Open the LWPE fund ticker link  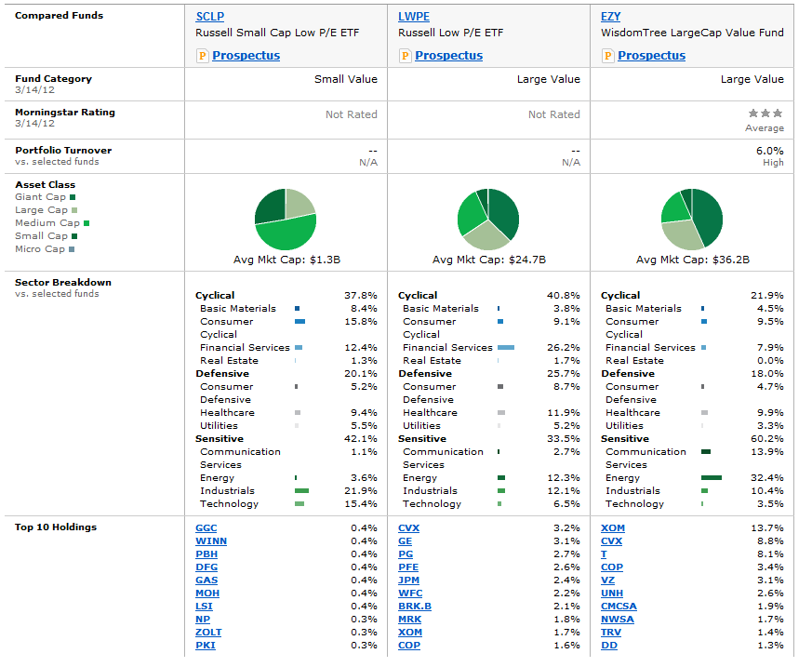pyautogui.click(x=414, y=17)
